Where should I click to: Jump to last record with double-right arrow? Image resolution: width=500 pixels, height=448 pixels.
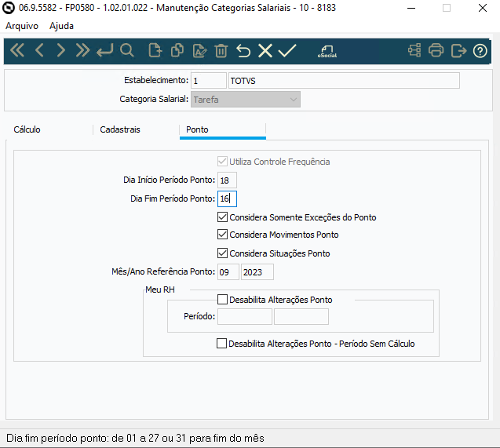82,51
